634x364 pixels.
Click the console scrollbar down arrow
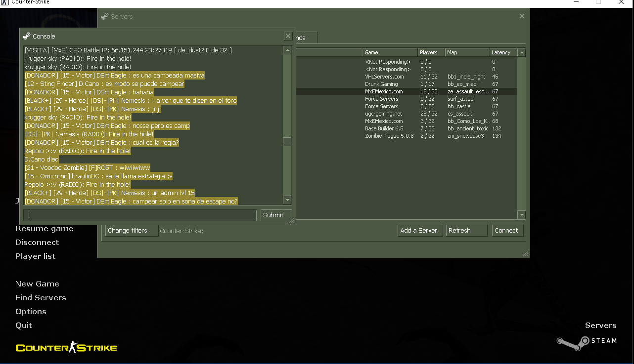click(287, 200)
